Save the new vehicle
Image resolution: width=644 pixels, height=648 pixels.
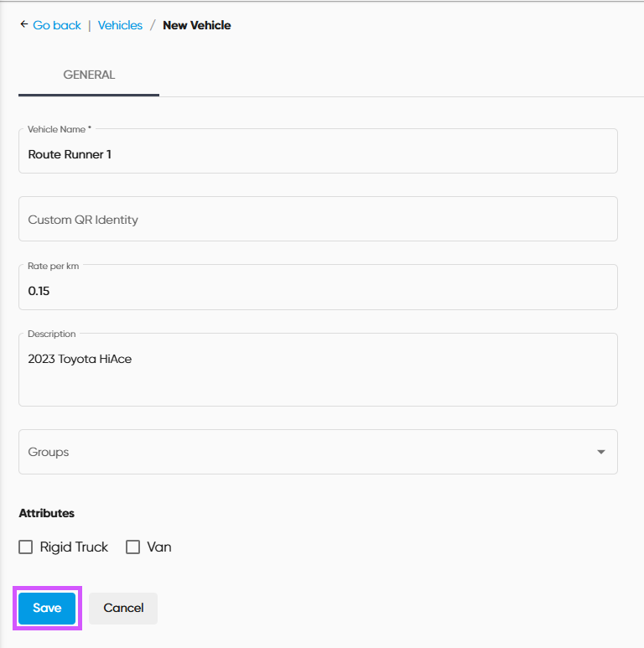(47, 608)
